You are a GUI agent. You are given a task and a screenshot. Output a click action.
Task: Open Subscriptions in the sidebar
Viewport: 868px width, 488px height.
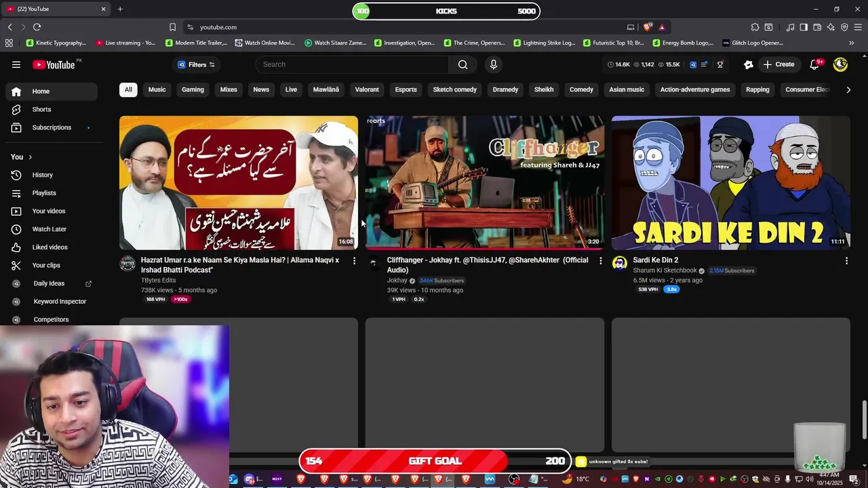coord(52,127)
